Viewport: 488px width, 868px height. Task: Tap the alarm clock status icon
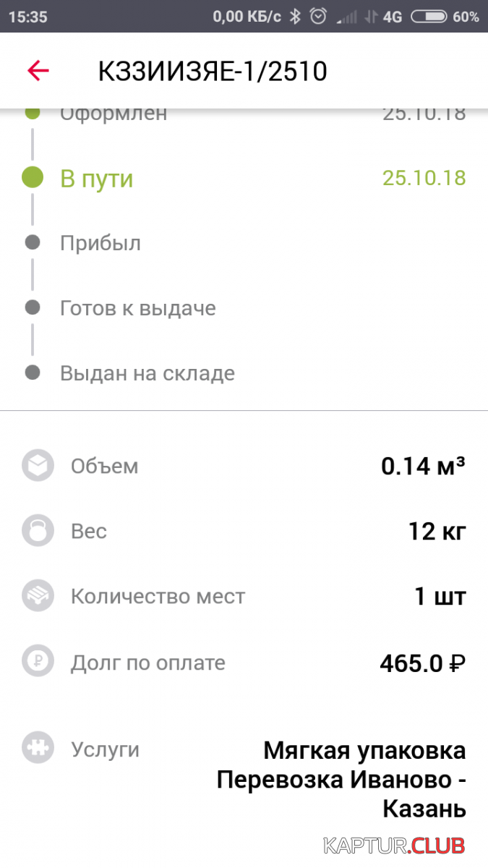coord(318,17)
